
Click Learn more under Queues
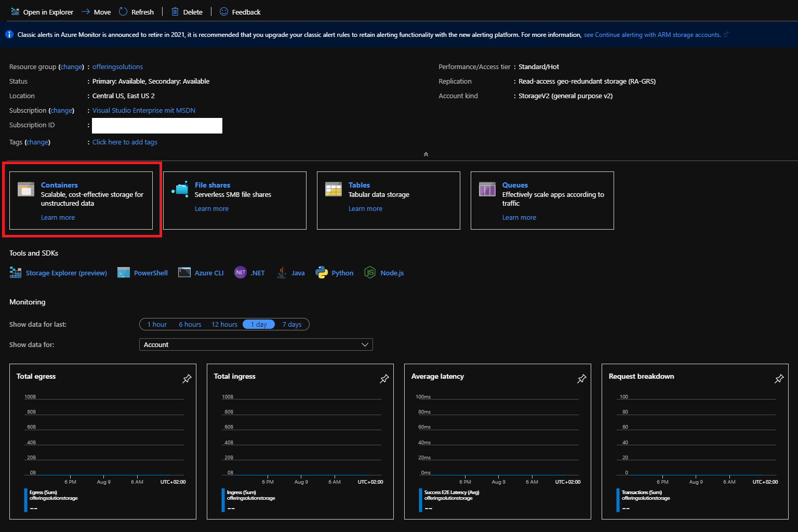[519, 217]
